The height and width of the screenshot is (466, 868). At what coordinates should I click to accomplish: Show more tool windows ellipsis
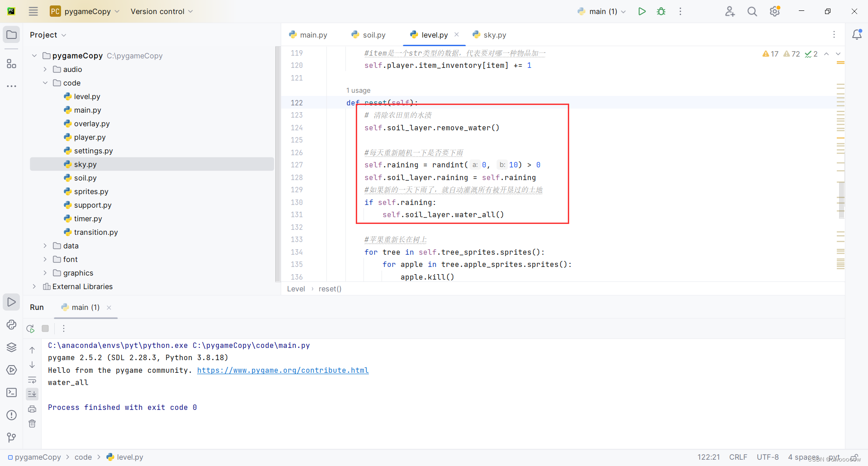[11, 86]
